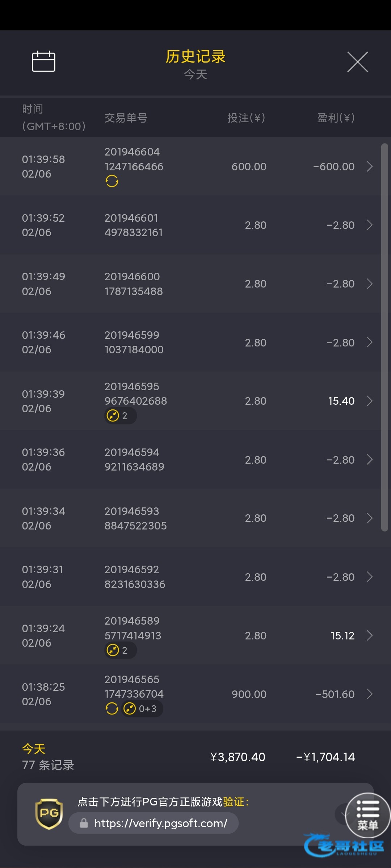Open the round 菜单 menu button
The image size is (391, 868).
368,815
